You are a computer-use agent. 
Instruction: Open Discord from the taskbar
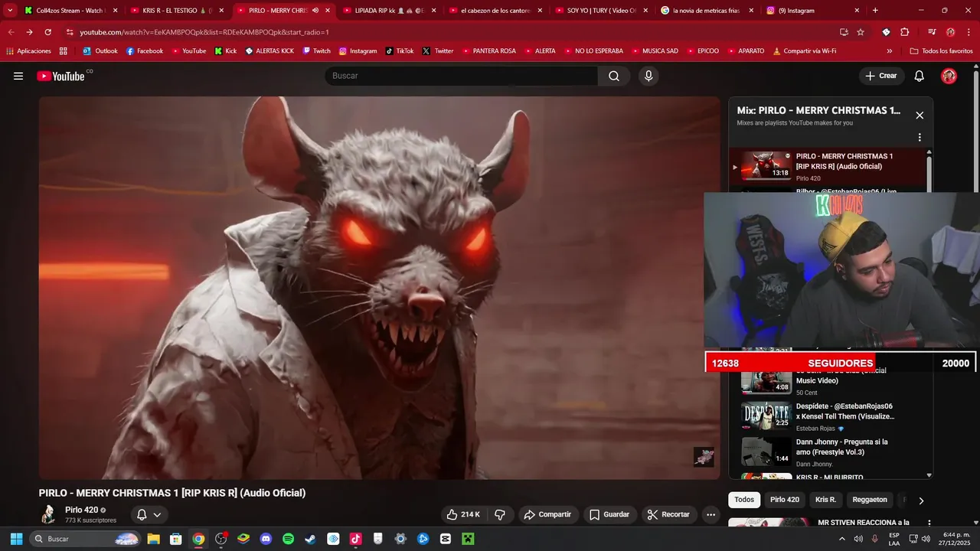pyautogui.click(x=266, y=539)
